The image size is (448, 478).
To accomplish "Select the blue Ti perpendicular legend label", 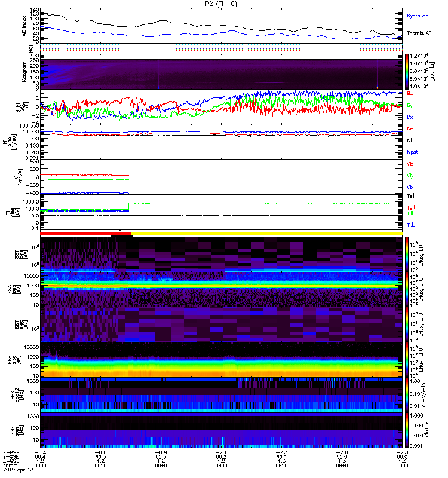I will (x=410, y=225).
